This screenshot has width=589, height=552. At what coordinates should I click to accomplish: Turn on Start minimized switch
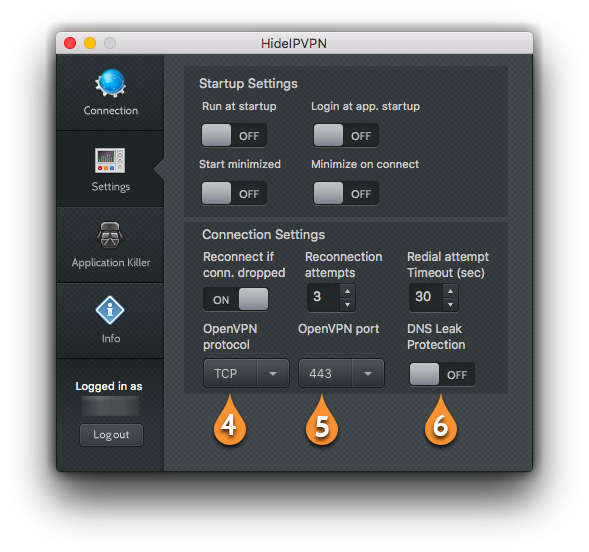(x=234, y=193)
